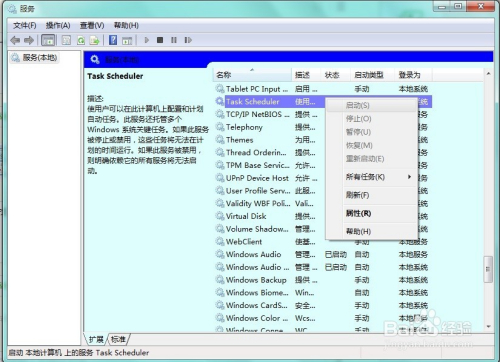Screen dimensions: 500x362
Task: Open the 操作(A) menu
Action: [58, 25]
